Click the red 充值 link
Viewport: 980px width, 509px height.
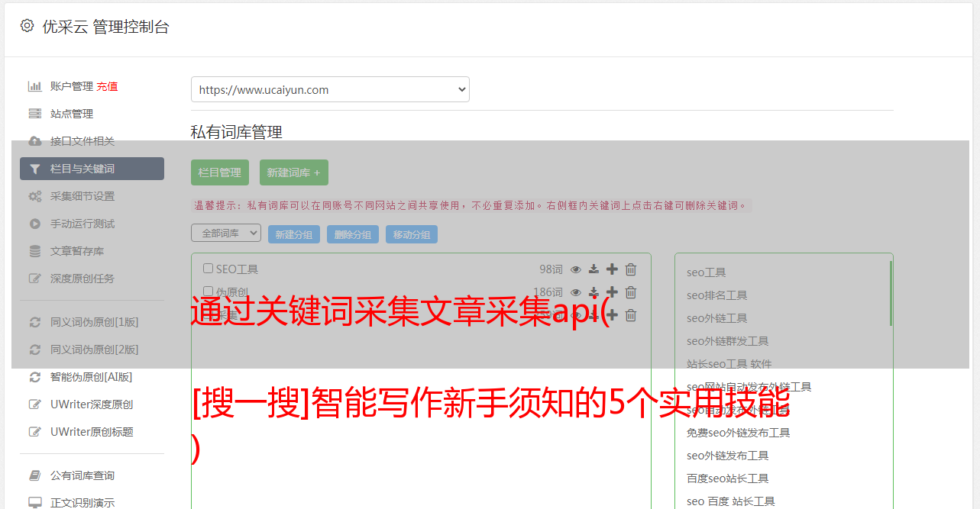click(107, 86)
